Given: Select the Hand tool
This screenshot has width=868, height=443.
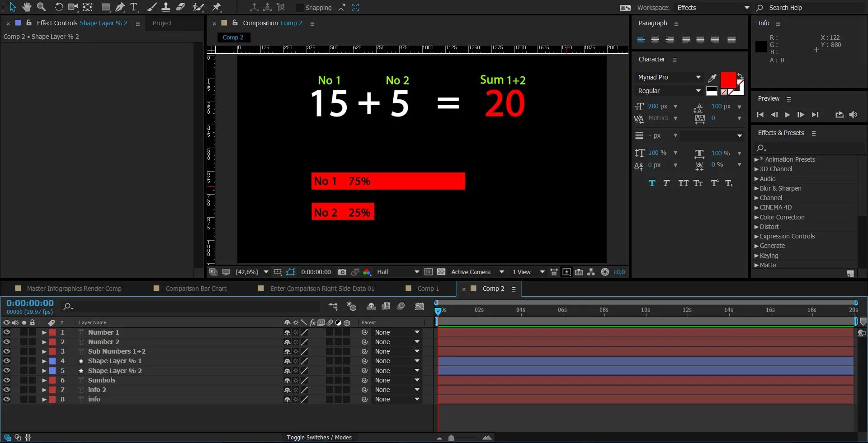Looking at the screenshot, I should click(x=27, y=7).
